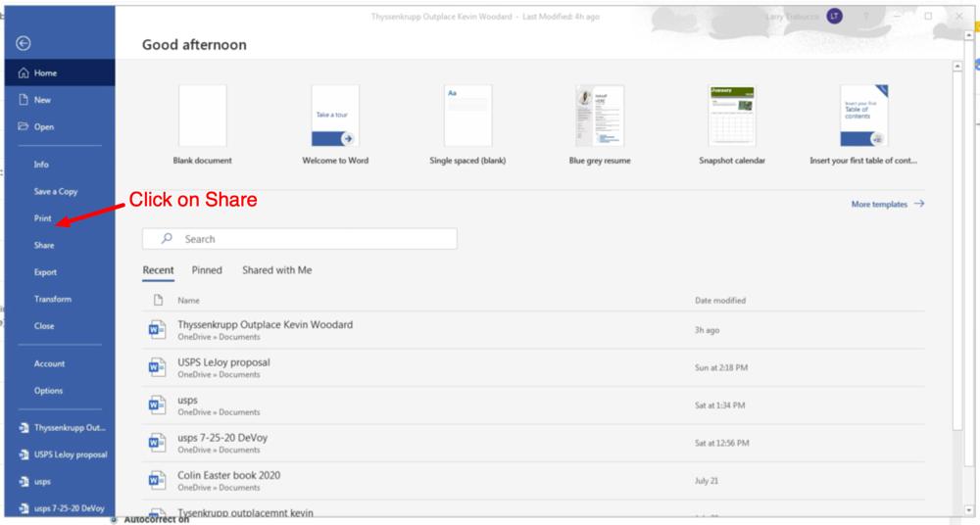
Task: Switch to the Recent tab
Action: coord(158,270)
